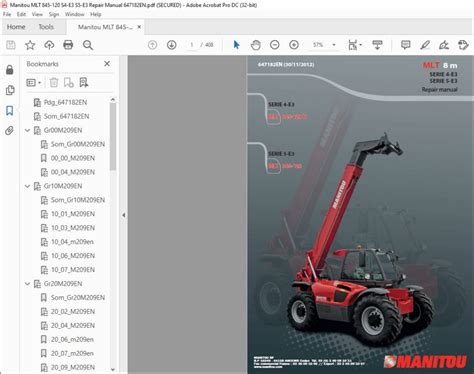
Task: Add a comment with speech bubble icon
Action: tap(406, 45)
